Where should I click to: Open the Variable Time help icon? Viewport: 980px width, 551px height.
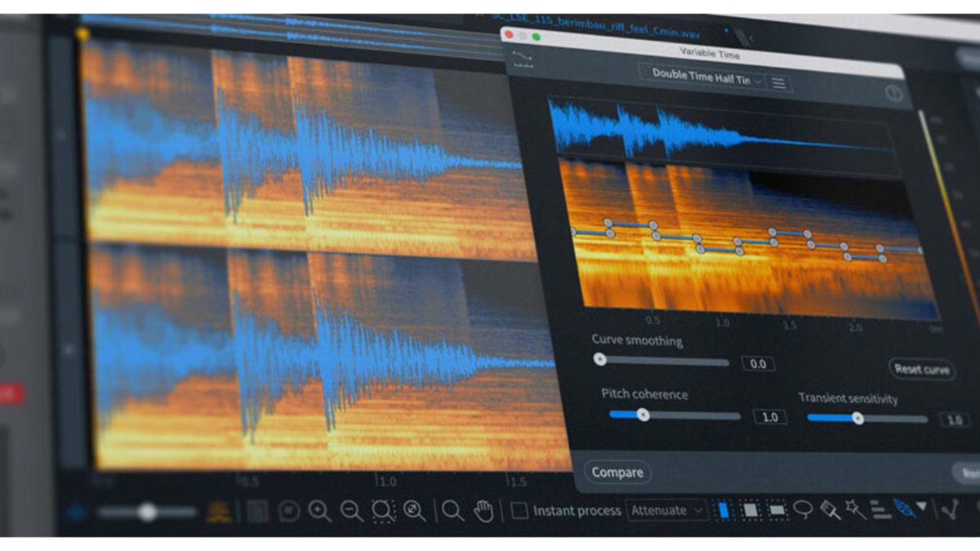point(893,94)
